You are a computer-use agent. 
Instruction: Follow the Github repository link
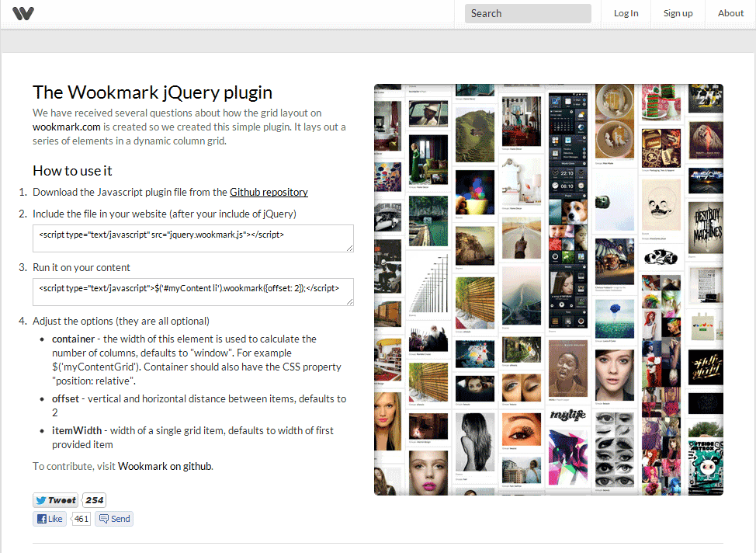point(269,192)
